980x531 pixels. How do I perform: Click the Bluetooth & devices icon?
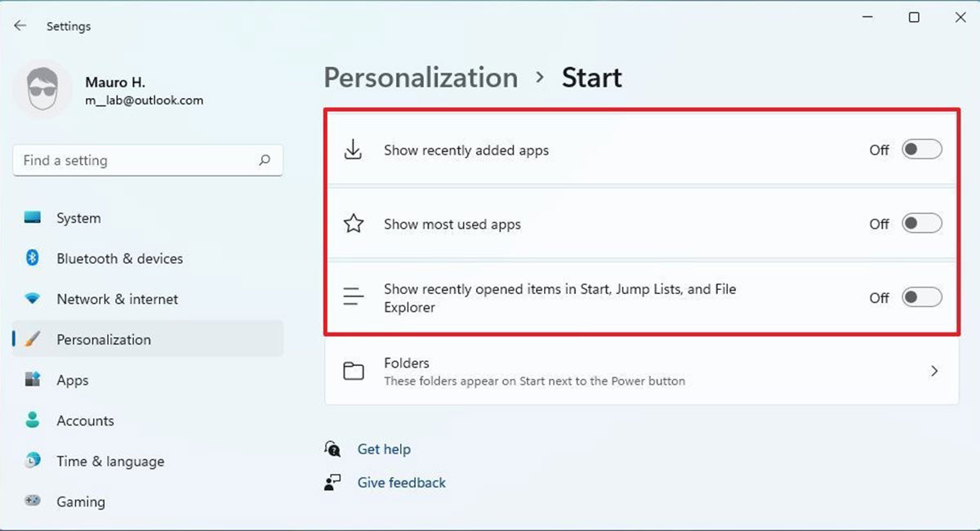33,258
